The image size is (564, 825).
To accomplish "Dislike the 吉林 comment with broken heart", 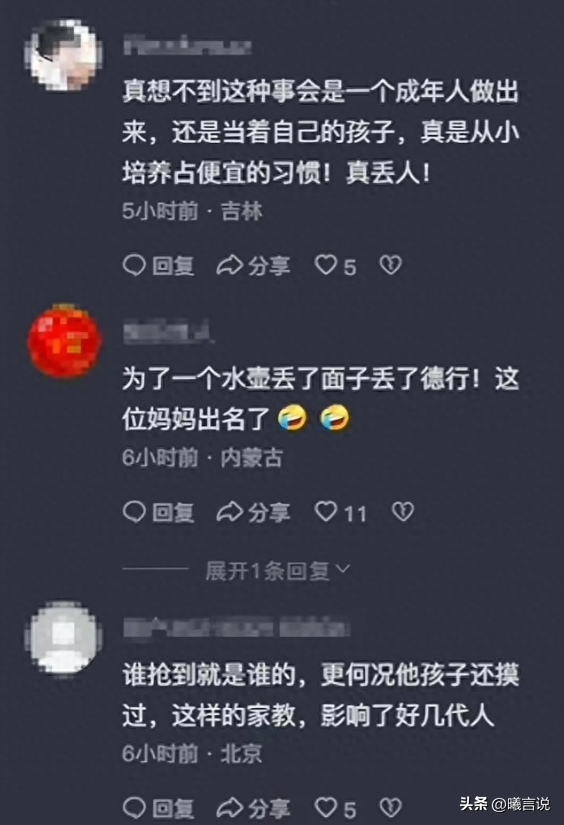I will (x=391, y=265).
